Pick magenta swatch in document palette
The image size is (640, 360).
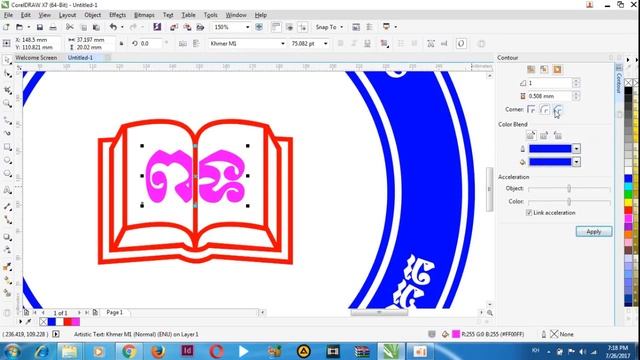76,322
